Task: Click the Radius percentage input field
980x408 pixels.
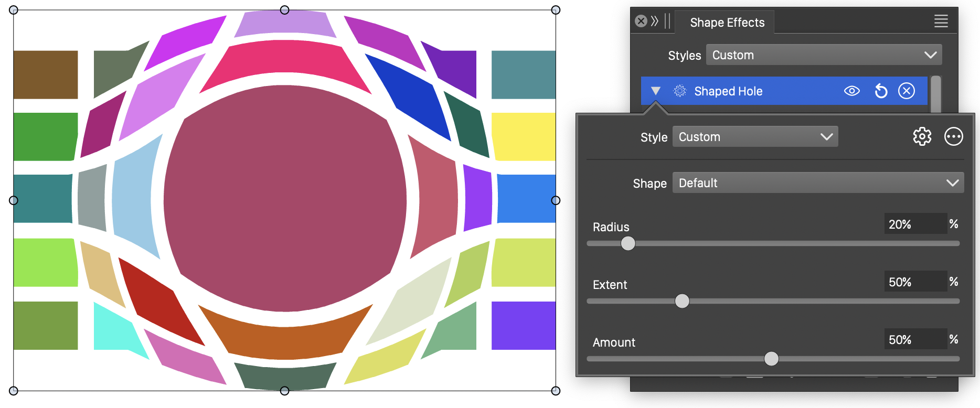Action: (x=914, y=224)
